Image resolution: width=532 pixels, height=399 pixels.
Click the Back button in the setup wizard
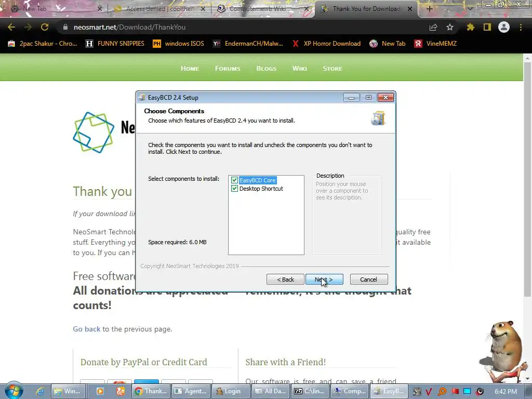285,280
